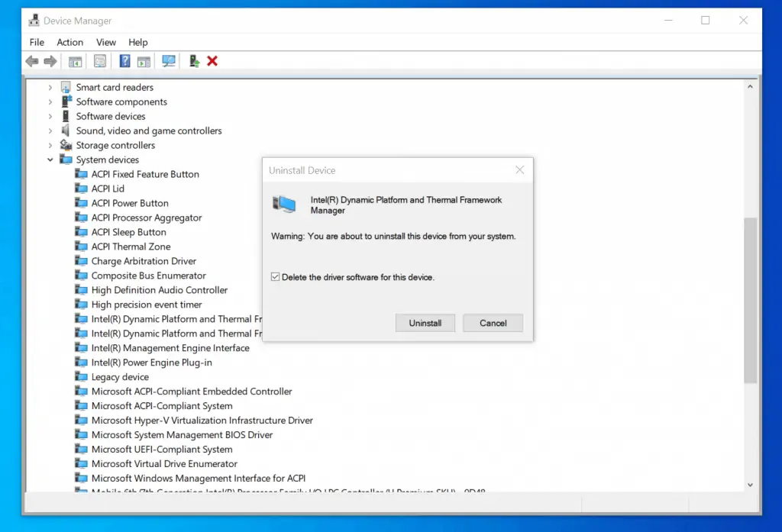The height and width of the screenshot is (532, 782).
Task: Click the vertical scrollbar thumb
Action: click(750, 298)
